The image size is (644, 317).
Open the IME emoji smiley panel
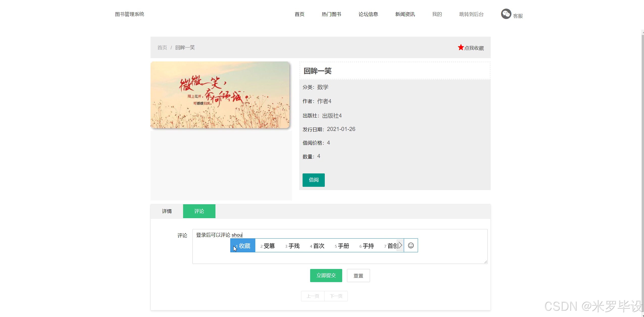(x=411, y=245)
